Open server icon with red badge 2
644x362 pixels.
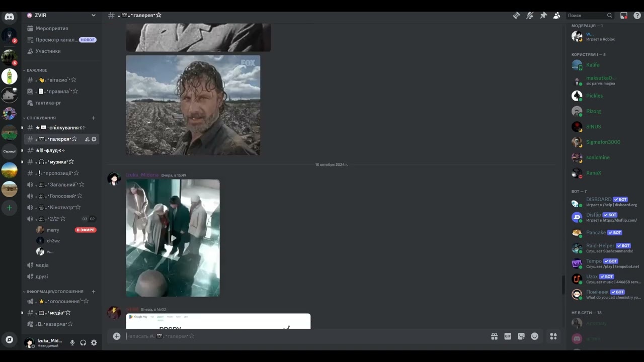tap(9, 35)
